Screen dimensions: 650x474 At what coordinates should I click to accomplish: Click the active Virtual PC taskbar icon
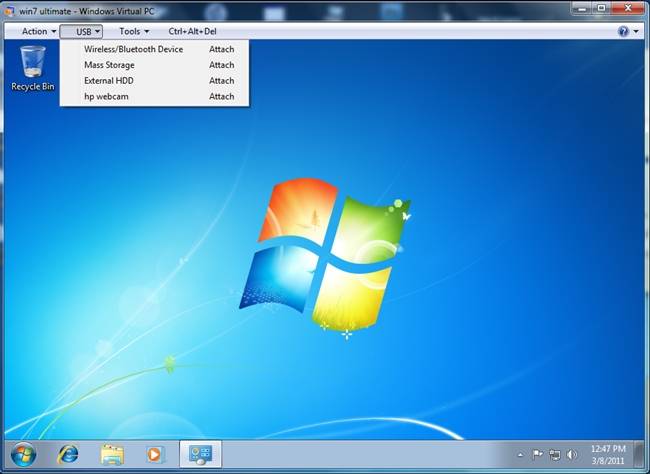pyautogui.click(x=200, y=455)
